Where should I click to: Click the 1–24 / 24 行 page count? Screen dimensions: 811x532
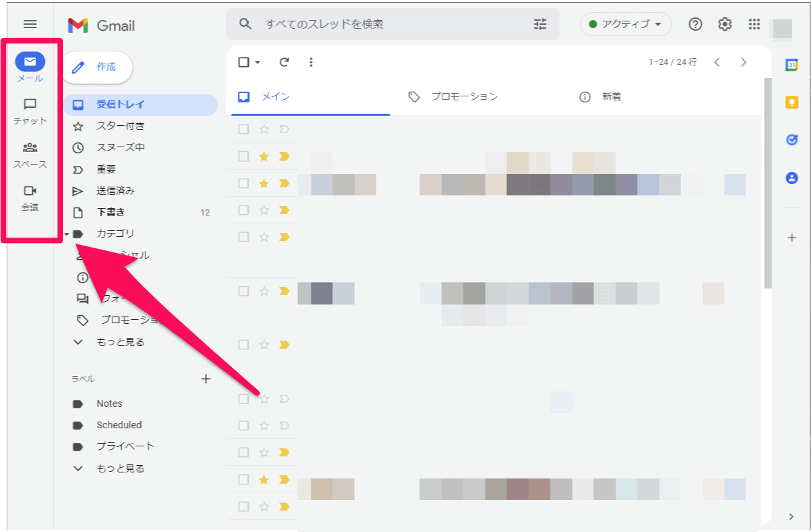click(672, 62)
